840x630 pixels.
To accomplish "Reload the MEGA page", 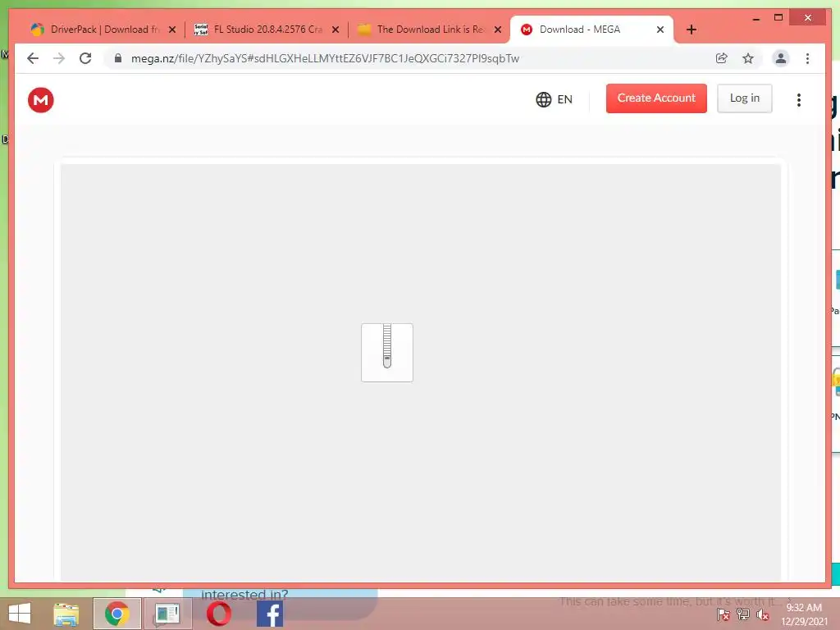I will [85, 58].
